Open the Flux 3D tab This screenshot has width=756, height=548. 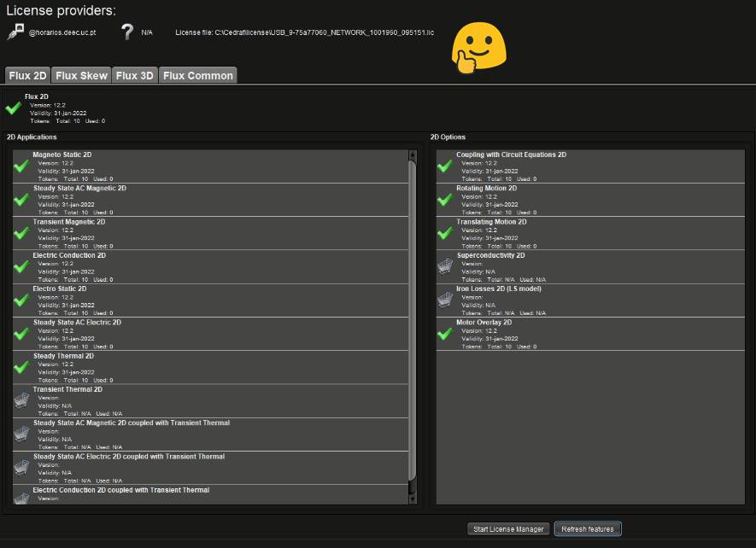coord(134,76)
